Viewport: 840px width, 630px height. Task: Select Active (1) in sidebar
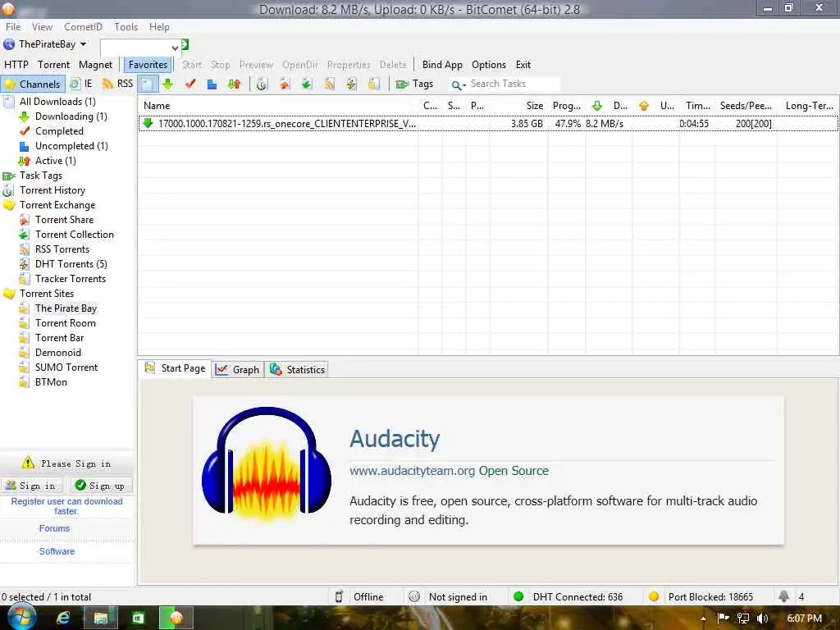tap(55, 161)
